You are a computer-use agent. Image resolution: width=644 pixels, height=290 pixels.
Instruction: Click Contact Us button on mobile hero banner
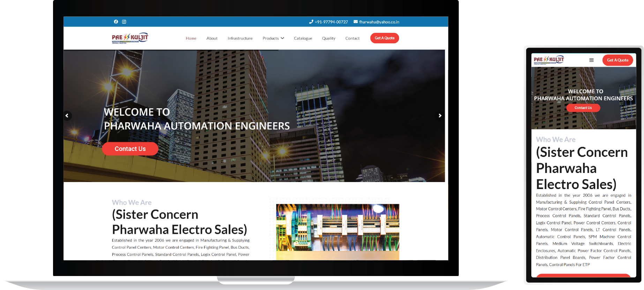coord(583,108)
